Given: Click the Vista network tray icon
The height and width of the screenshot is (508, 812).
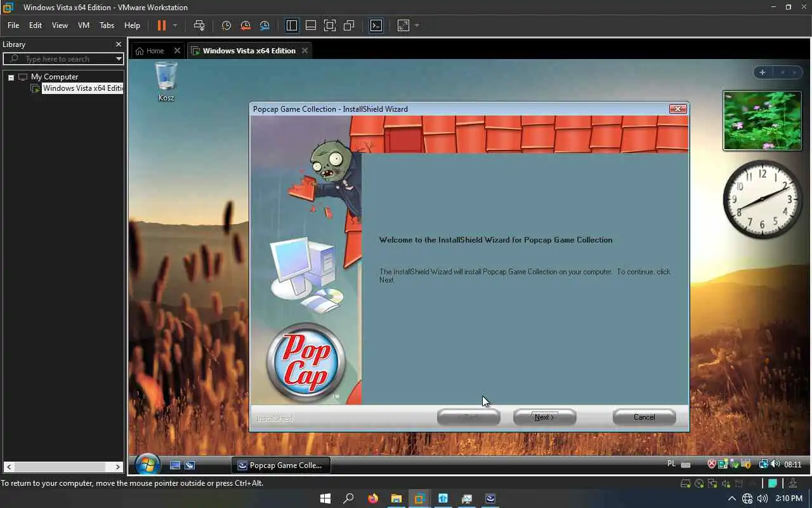Looking at the screenshot, I should pyautogui.click(x=764, y=464).
